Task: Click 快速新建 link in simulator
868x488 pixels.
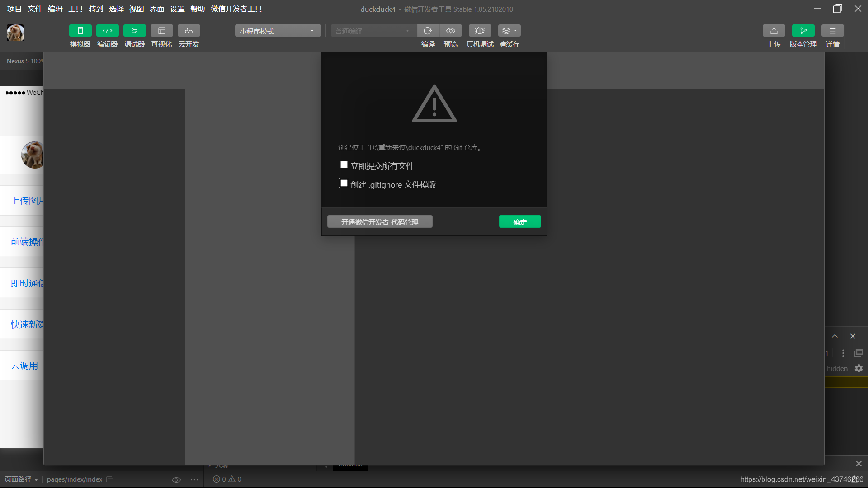Action: click(27, 325)
